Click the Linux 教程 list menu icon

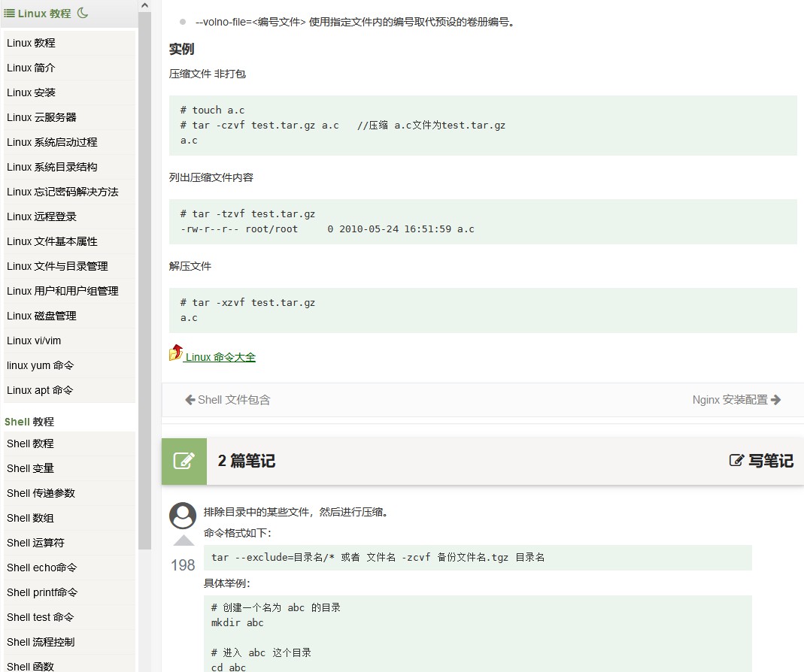9,14
